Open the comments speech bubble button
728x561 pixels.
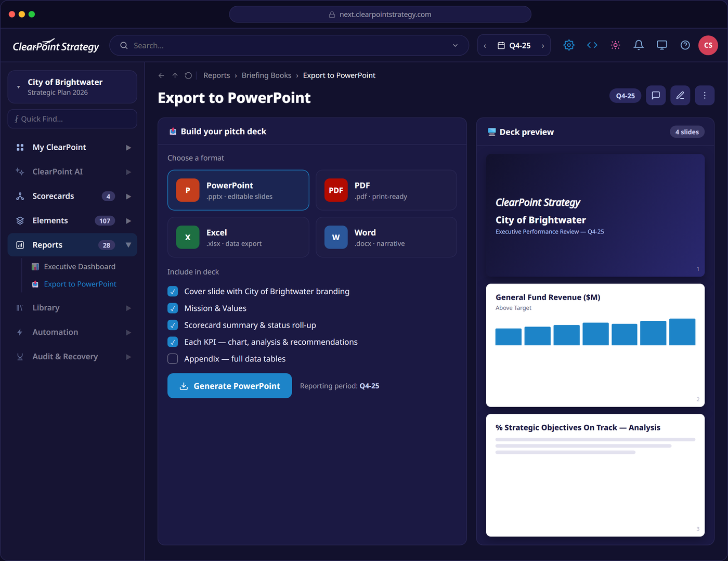[x=656, y=96]
